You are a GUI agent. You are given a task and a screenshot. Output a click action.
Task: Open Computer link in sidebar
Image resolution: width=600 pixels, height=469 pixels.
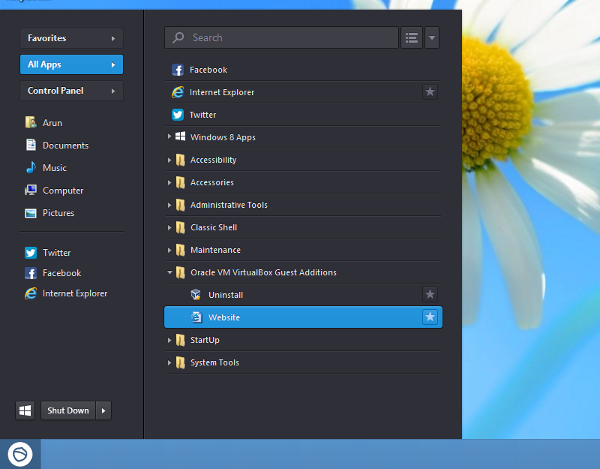tap(63, 191)
